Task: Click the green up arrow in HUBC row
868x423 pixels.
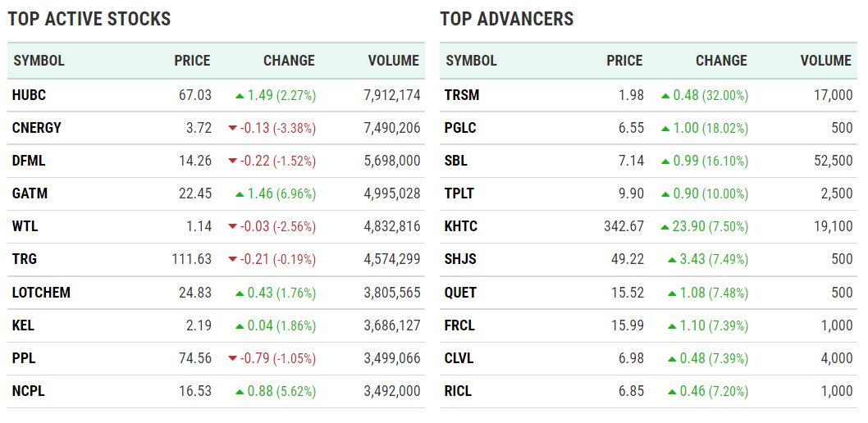Action: (x=239, y=96)
